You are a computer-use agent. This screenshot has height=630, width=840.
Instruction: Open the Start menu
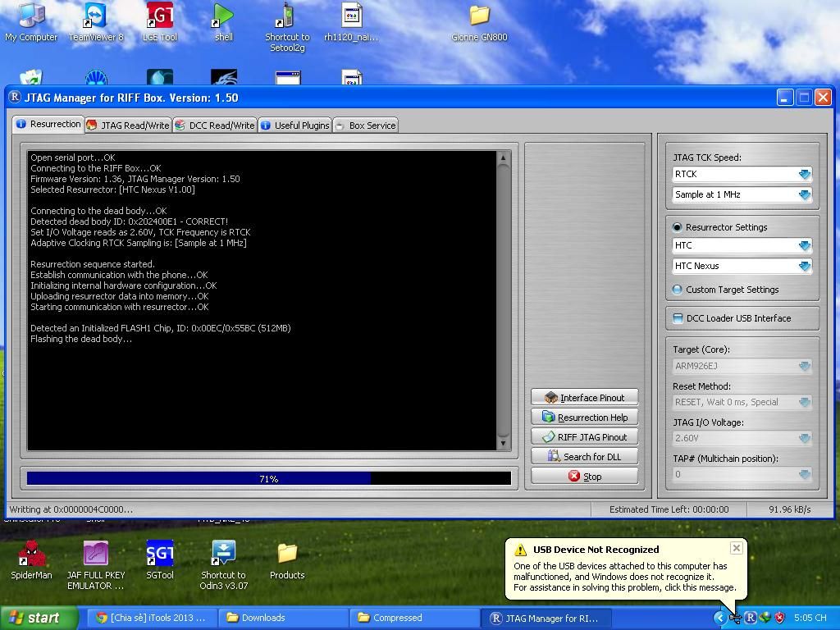click(x=39, y=619)
